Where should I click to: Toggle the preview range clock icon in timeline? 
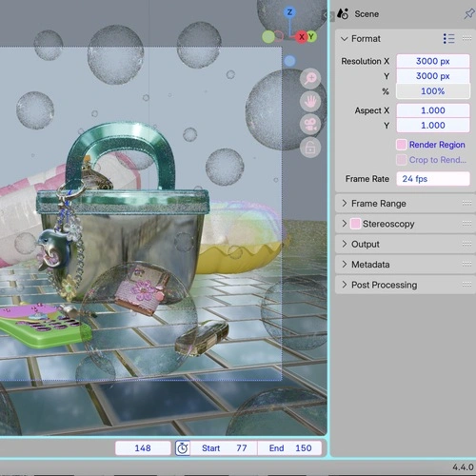click(183, 448)
